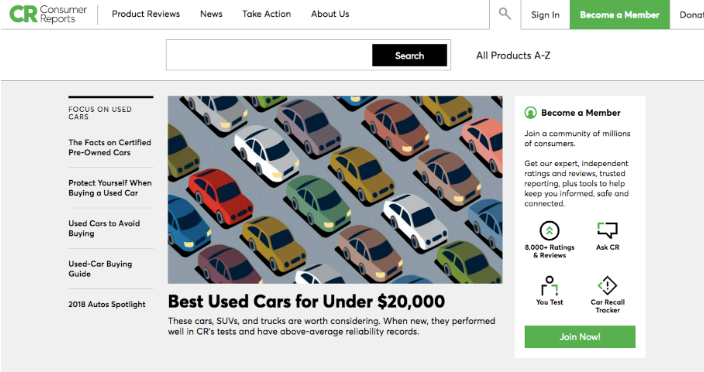Click the Become a Member profile icon
704x372 pixels.
pos(530,113)
